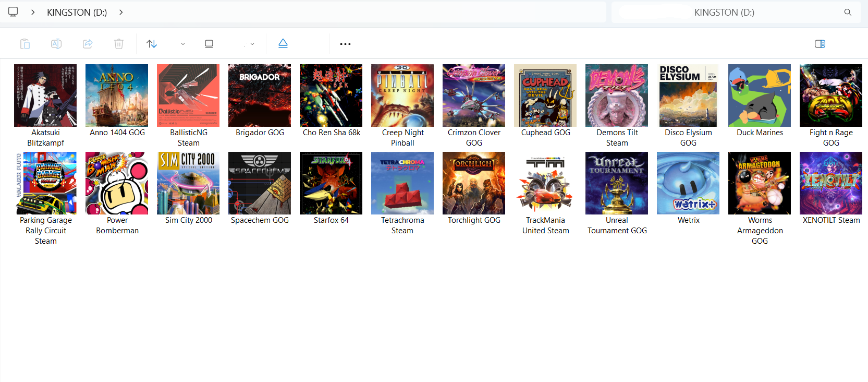
Task: Click the 'XENOTILT Steam' file name
Action: click(831, 220)
